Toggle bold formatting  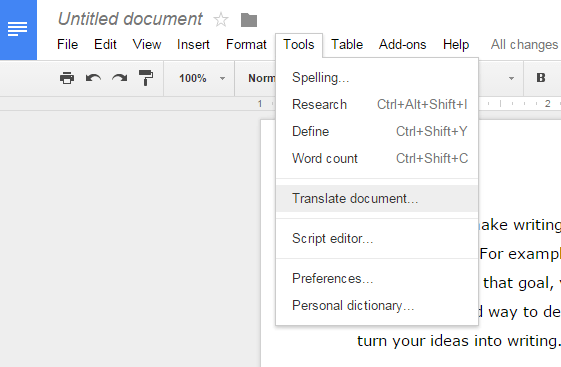click(x=541, y=78)
